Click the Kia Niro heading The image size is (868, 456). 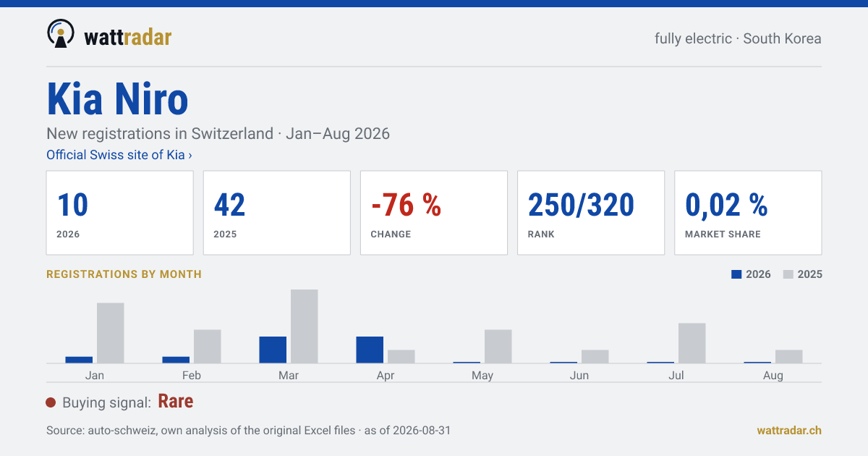click(x=117, y=100)
